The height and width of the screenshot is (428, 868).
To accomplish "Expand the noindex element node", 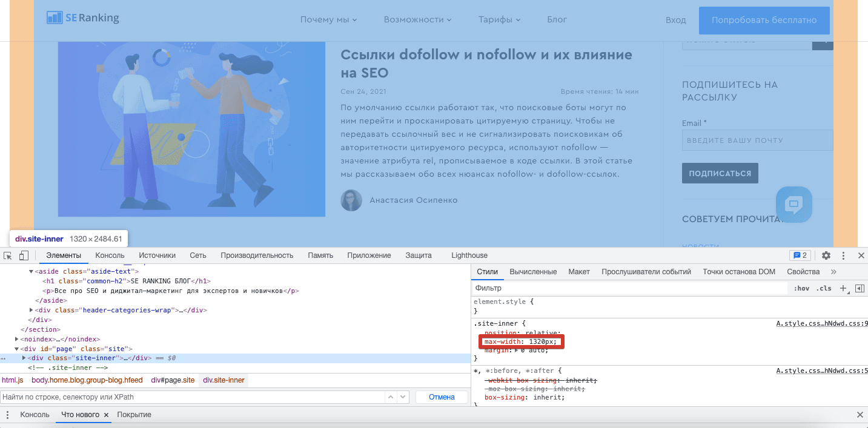I will pos(17,340).
